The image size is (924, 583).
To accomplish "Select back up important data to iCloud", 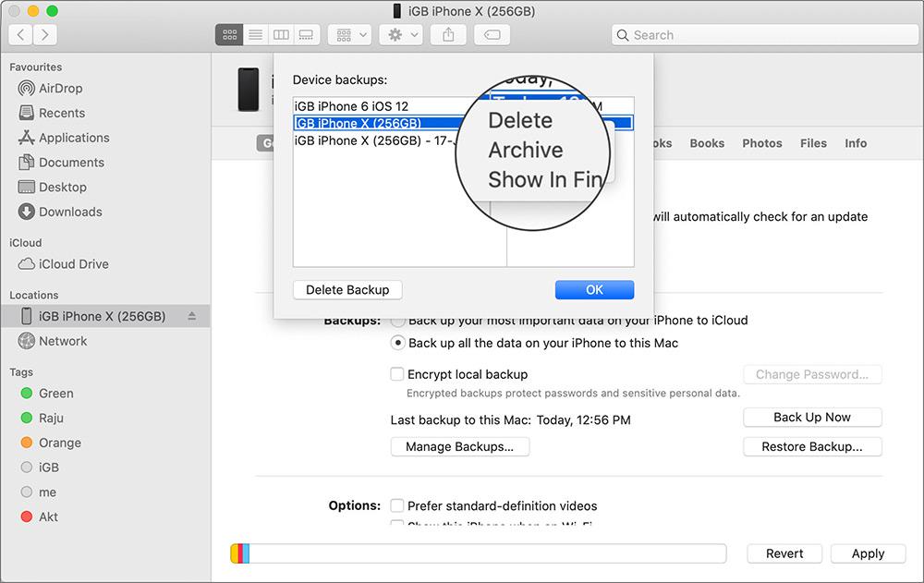I will point(397,322).
